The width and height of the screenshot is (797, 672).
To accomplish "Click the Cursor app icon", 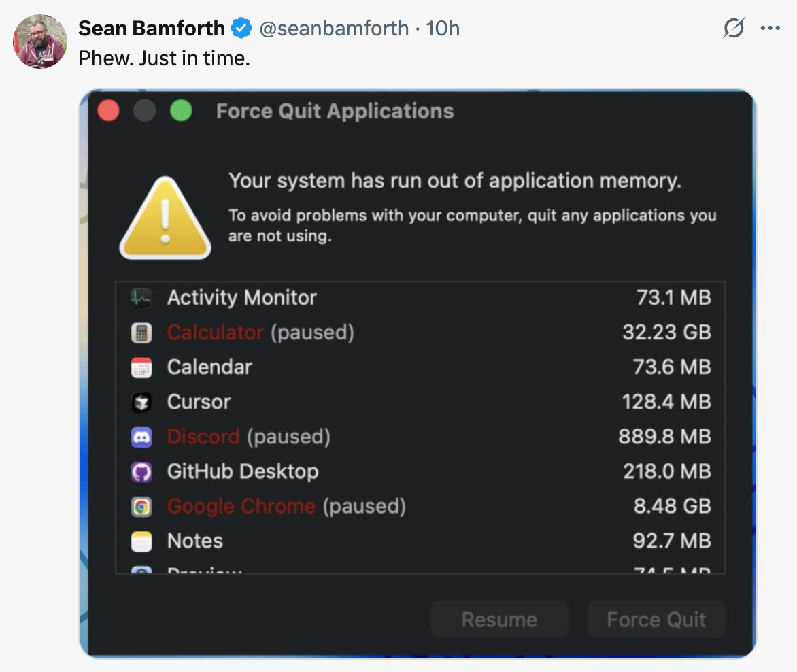I will click(141, 402).
